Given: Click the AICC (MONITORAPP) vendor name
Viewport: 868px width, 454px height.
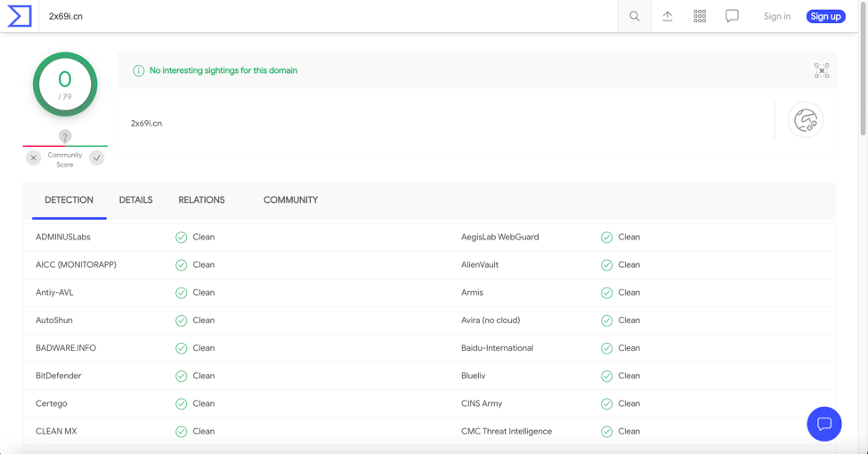Looking at the screenshot, I should 76,264.
